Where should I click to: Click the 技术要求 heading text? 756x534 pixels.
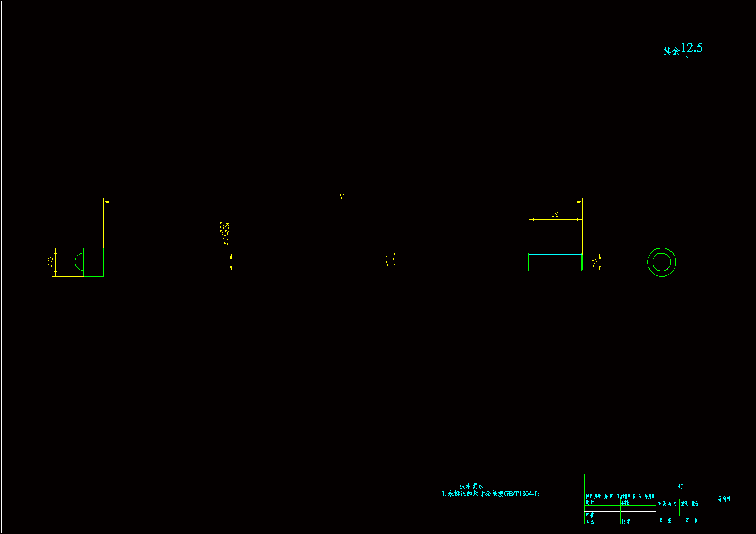point(471,486)
